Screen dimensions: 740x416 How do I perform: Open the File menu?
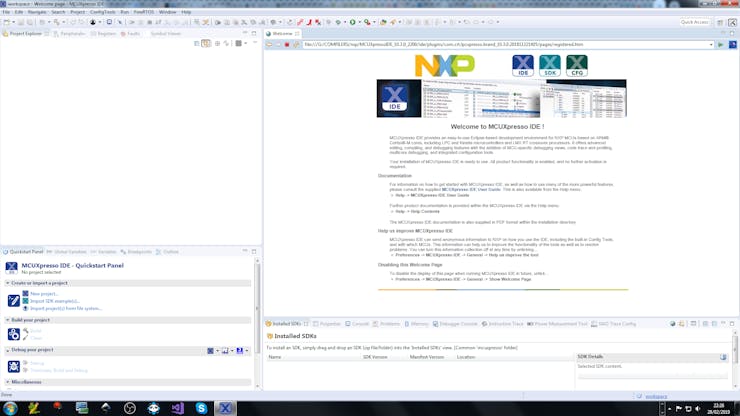6,12
